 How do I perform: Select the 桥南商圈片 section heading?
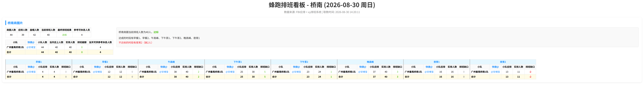[x=15, y=23]
